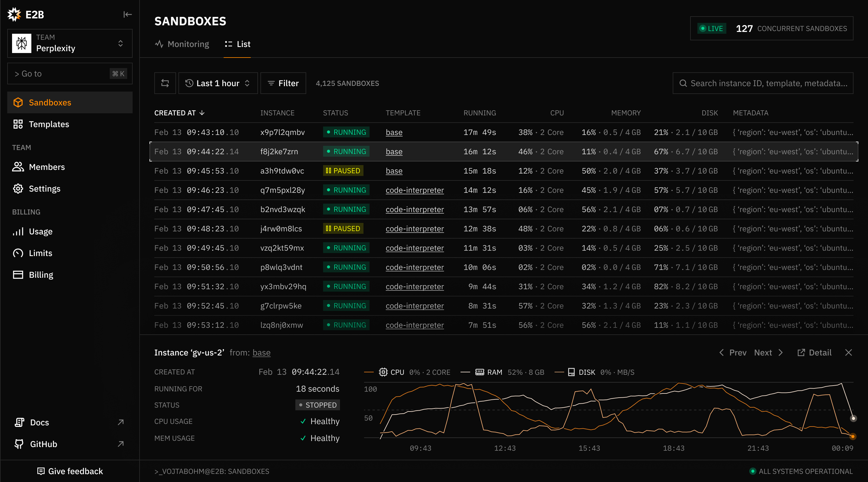Open the base template link for instance gv-us-2
Image resolution: width=868 pixels, height=482 pixels.
point(262,353)
